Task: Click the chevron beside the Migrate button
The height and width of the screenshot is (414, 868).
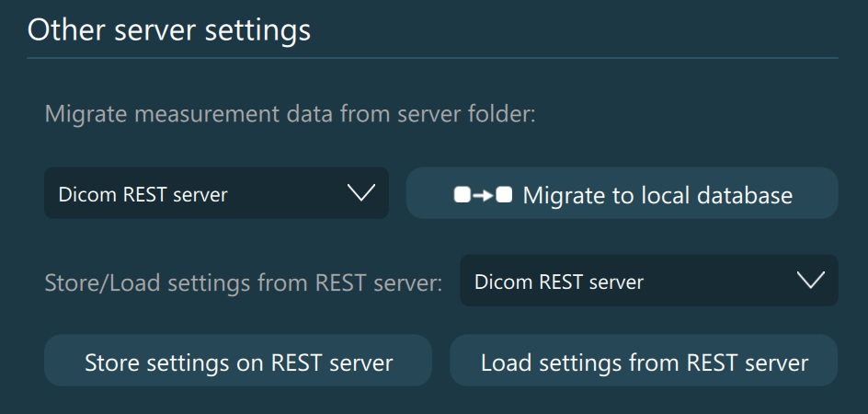Action: [x=362, y=193]
